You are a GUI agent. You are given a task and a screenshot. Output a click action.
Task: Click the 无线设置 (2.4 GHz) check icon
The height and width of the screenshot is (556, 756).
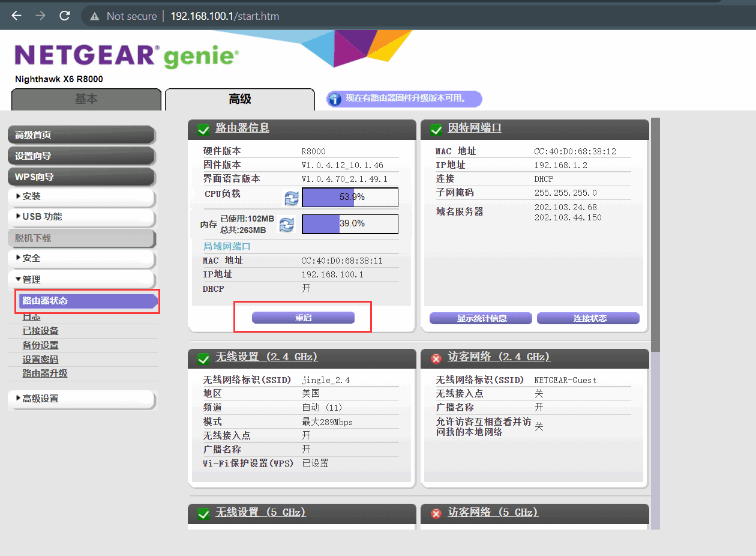tap(203, 358)
